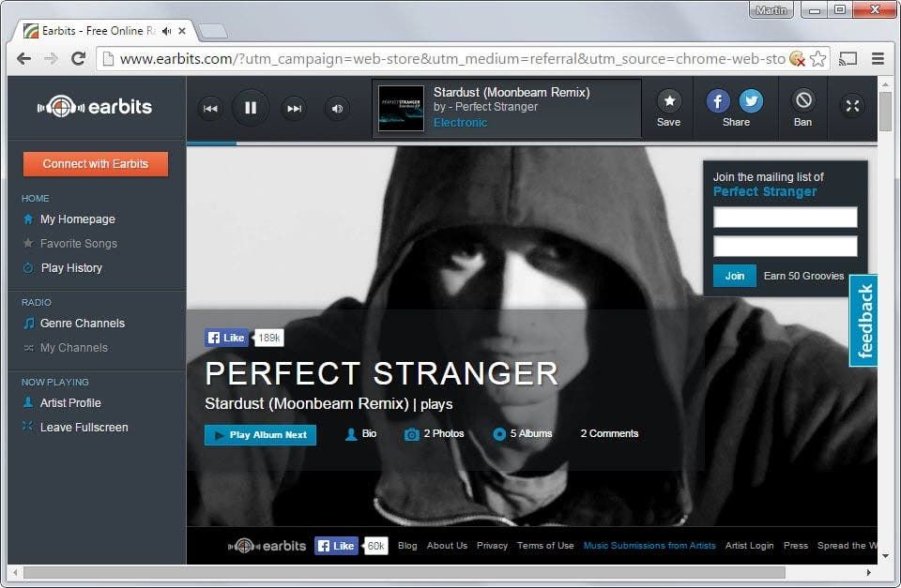901x588 pixels.
Task: Click the Earbits logo in the sidebar
Action: coord(95,107)
